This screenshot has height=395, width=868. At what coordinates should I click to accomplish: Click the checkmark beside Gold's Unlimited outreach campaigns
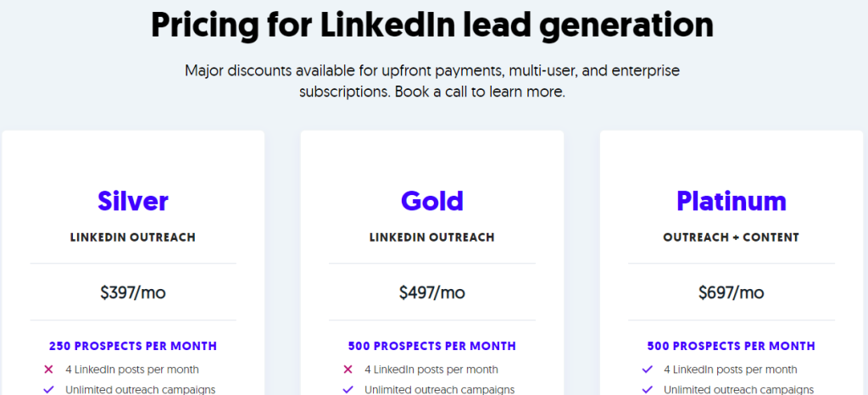[348, 390]
